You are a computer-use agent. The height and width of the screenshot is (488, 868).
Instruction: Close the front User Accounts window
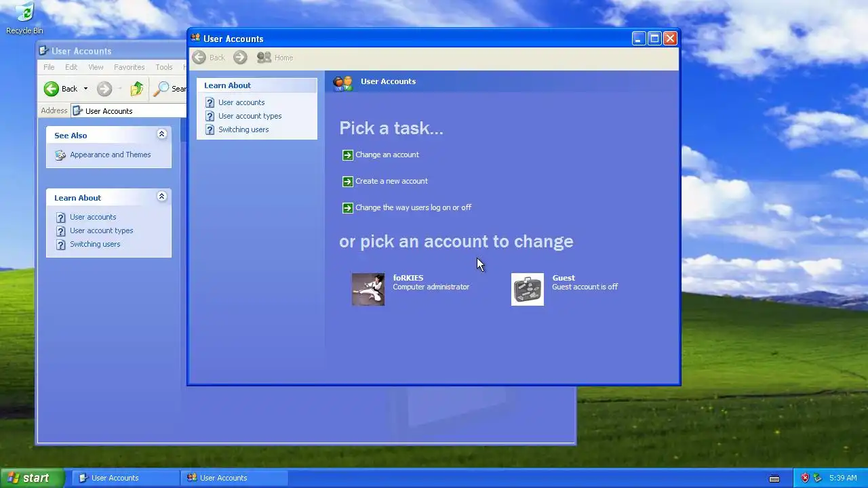click(670, 39)
